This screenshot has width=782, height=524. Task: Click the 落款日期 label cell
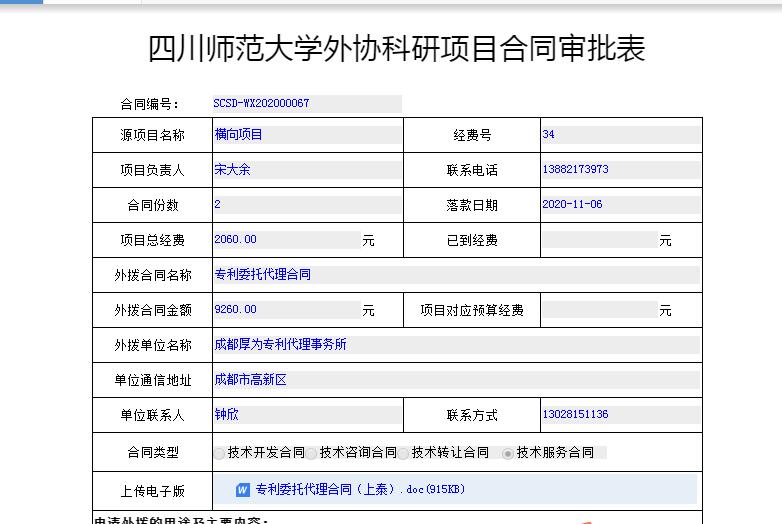click(472, 205)
